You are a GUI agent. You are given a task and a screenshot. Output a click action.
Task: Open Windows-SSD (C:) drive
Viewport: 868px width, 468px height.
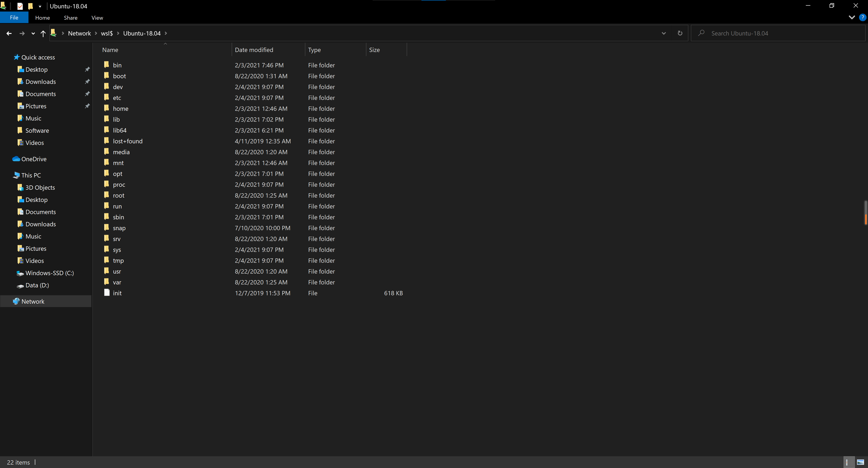click(50, 273)
